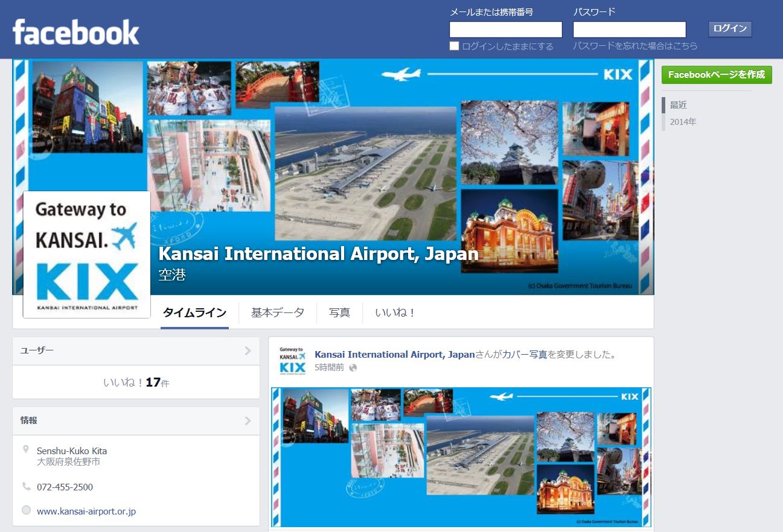Tick the stay logged in checkbox

coord(455,46)
